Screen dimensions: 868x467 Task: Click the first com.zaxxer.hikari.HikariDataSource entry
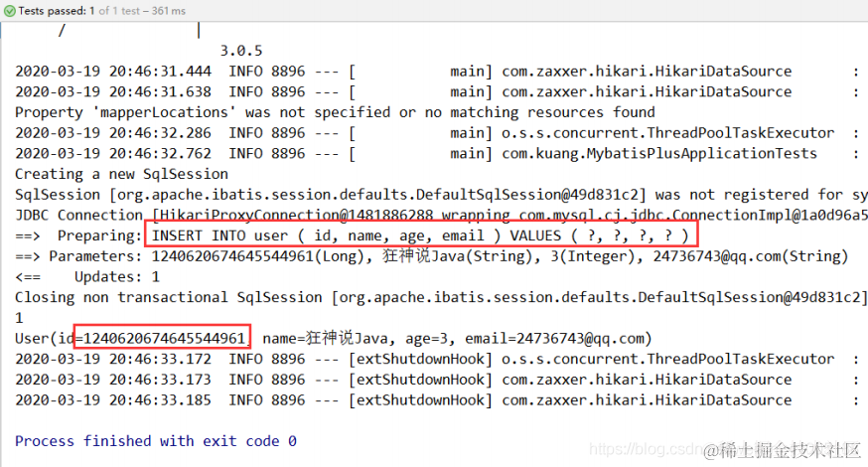[x=647, y=71]
